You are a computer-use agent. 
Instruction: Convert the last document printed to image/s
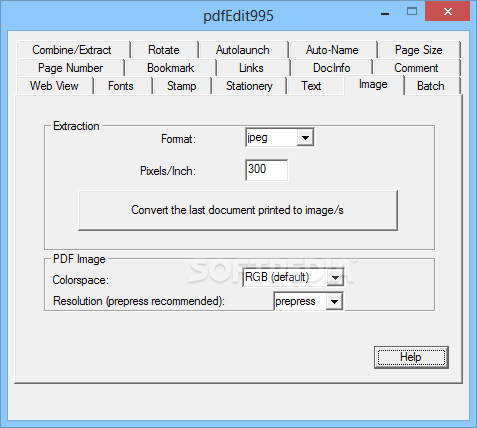[x=238, y=210]
